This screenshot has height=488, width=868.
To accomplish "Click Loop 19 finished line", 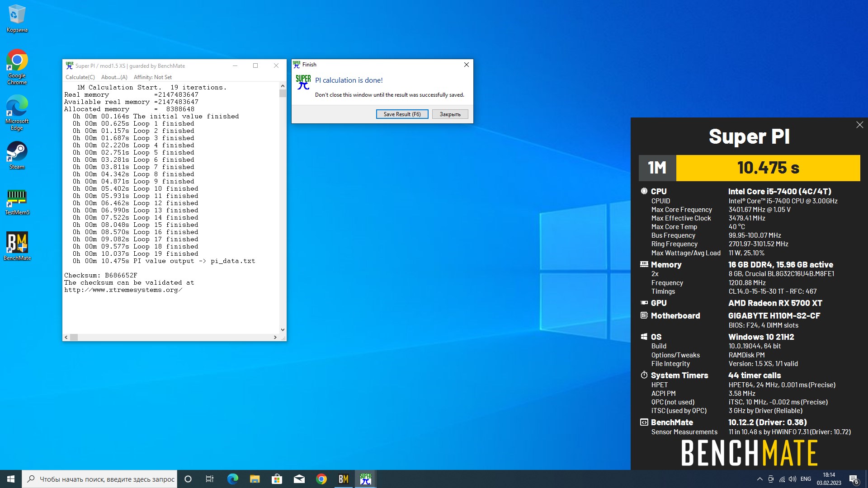I will (135, 253).
